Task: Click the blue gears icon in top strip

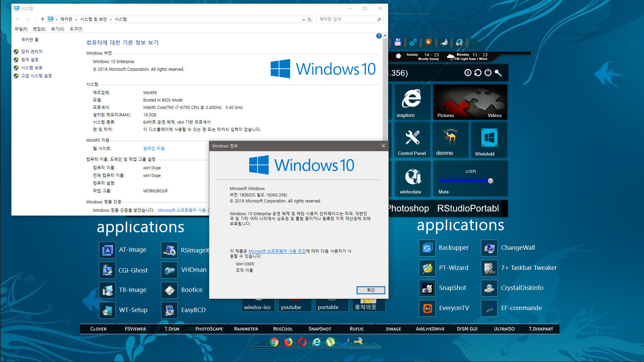Action: pyautogui.click(x=413, y=42)
